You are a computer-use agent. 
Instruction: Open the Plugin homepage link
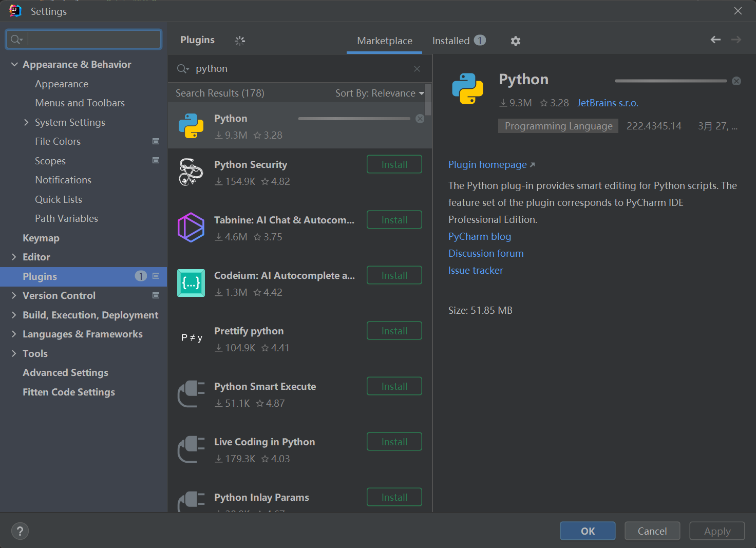(x=492, y=164)
